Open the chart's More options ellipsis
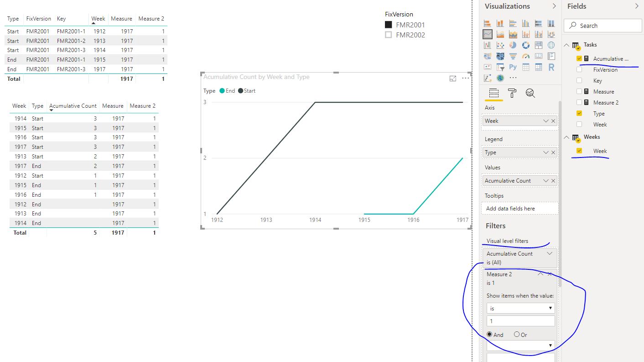Image resolution: width=644 pixels, height=362 pixels. [466, 78]
